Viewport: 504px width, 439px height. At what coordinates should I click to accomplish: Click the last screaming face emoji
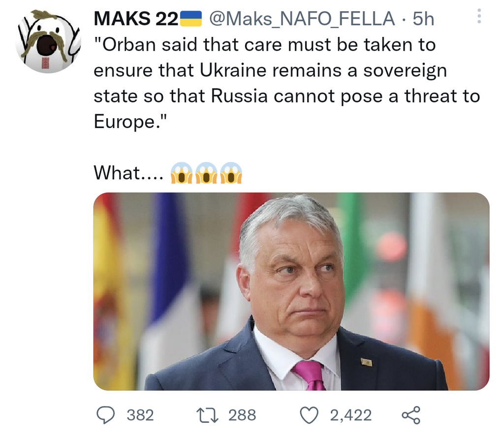(231, 173)
